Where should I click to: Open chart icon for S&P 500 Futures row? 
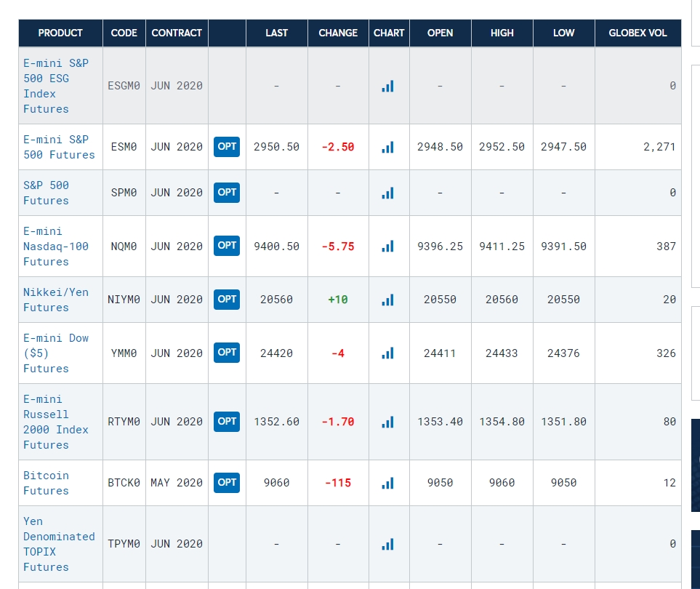tap(387, 193)
